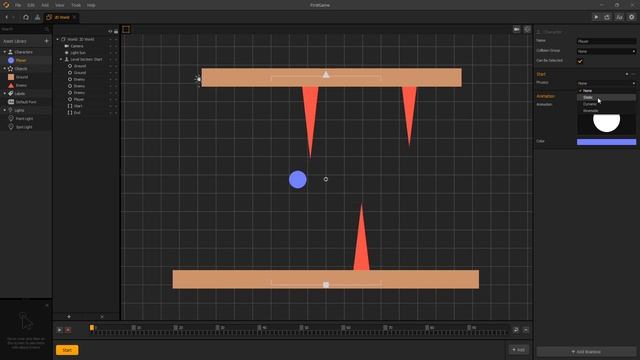Open the fx script icon
This screenshot has height=360, width=640.
pyautogui.click(x=620, y=17)
